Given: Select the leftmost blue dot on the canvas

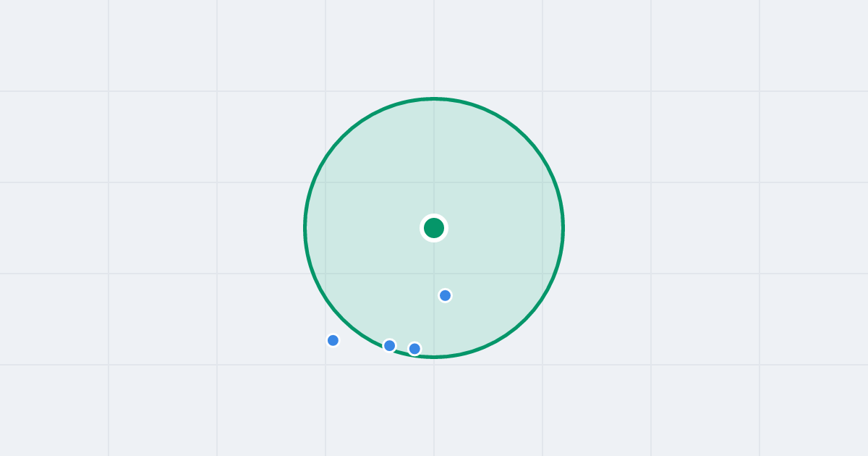Looking at the screenshot, I should (x=333, y=340).
